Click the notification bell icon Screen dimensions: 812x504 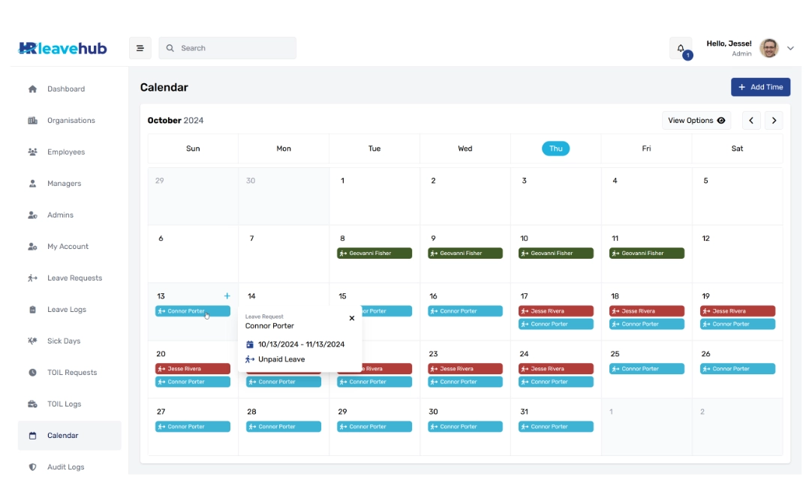click(681, 48)
